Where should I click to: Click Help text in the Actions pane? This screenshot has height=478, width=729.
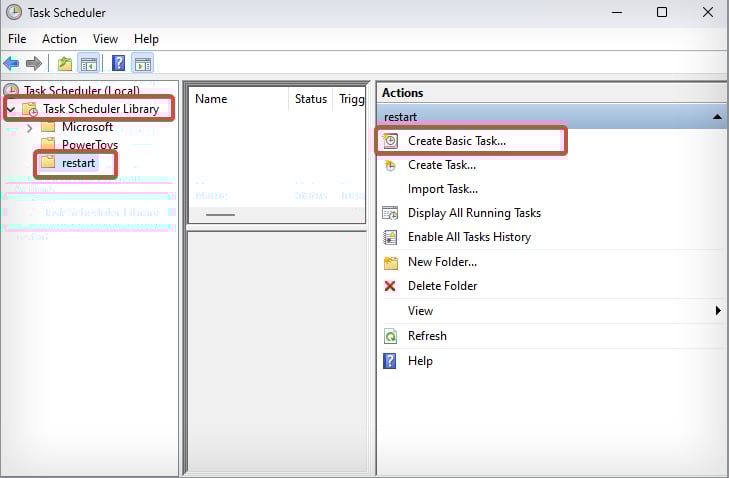click(x=420, y=361)
